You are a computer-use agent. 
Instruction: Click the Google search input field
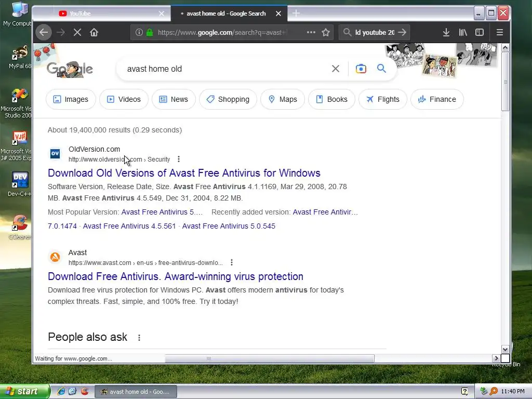pos(224,69)
